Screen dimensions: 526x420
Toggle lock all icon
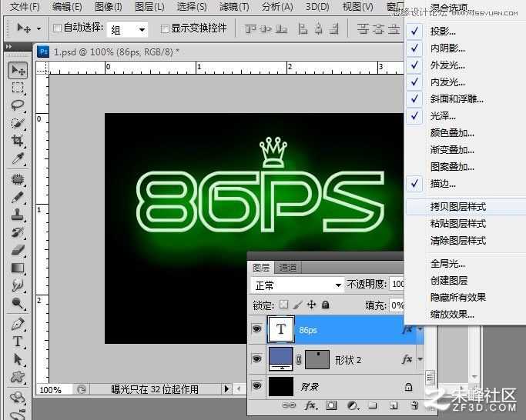[x=325, y=305]
